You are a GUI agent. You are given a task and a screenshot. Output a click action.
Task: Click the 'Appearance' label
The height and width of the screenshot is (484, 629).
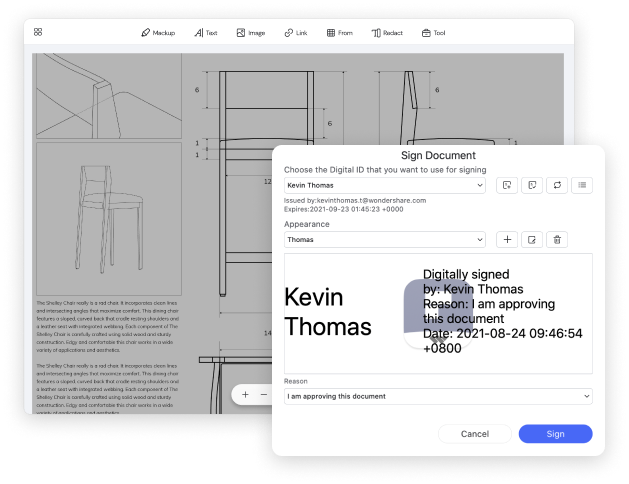306,224
